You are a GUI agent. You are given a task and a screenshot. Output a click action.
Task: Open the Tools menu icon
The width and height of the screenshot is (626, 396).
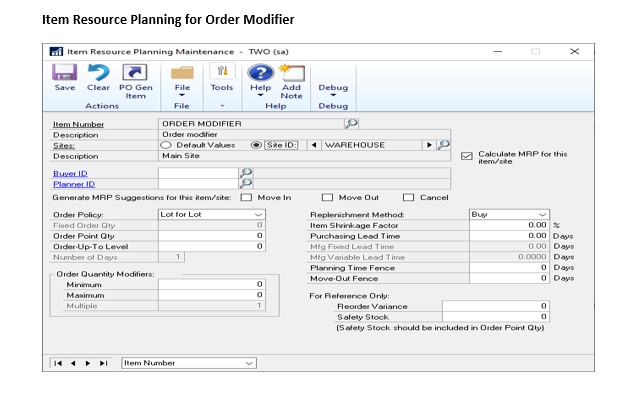coord(222,72)
